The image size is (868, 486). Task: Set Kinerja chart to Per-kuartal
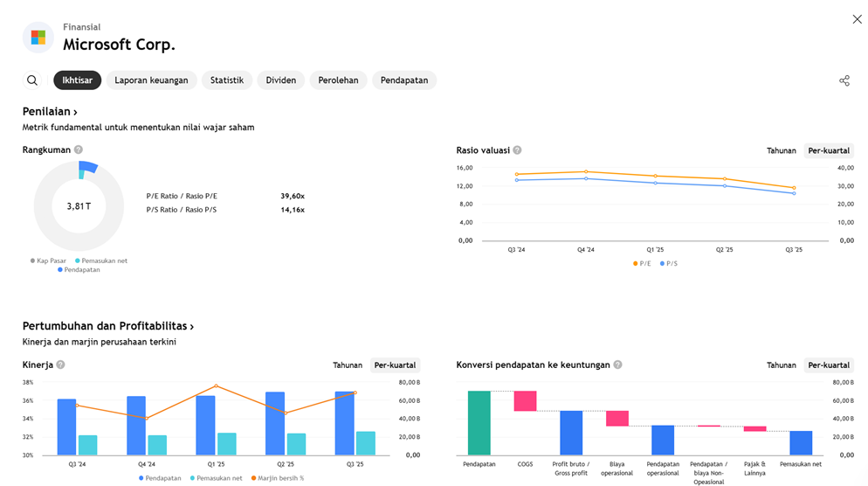click(395, 365)
